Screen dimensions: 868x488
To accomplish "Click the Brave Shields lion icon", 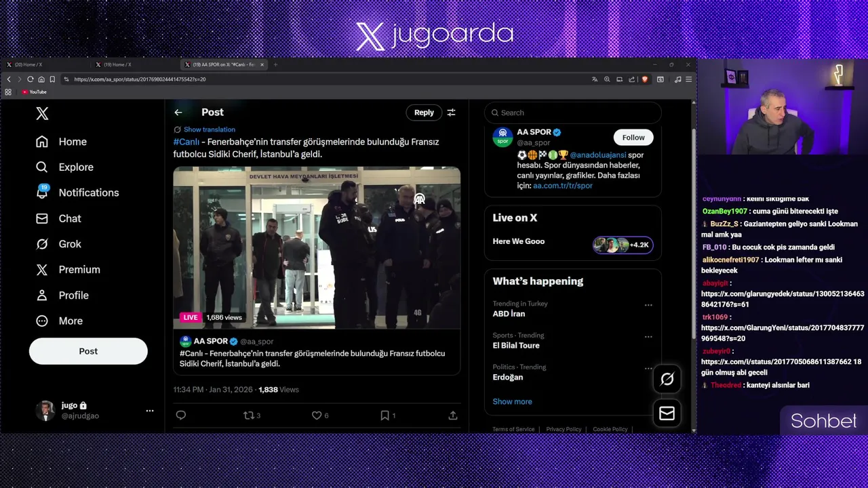I will pyautogui.click(x=644, y=79).
